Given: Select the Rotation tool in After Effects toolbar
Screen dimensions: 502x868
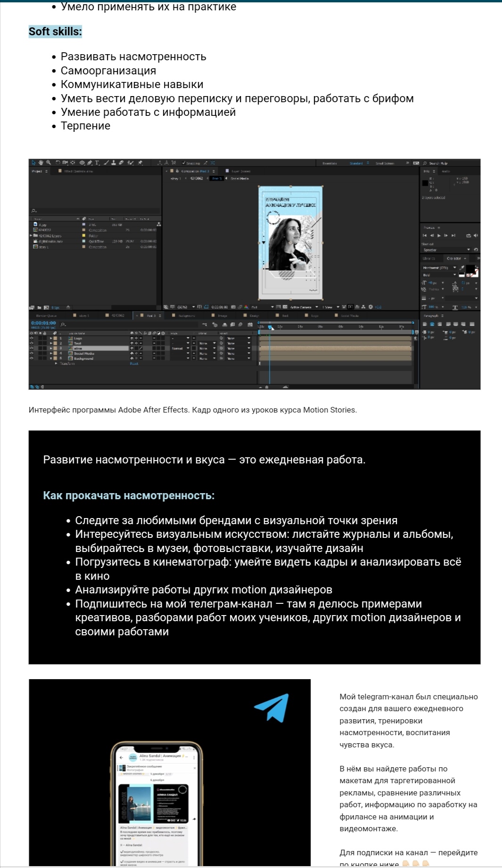Looking at the screenshot, I should pyautogui.click(x=58, y=163).
